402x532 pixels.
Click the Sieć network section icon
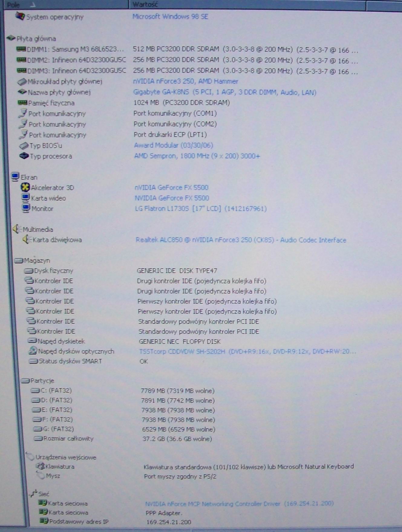[33, 493]
